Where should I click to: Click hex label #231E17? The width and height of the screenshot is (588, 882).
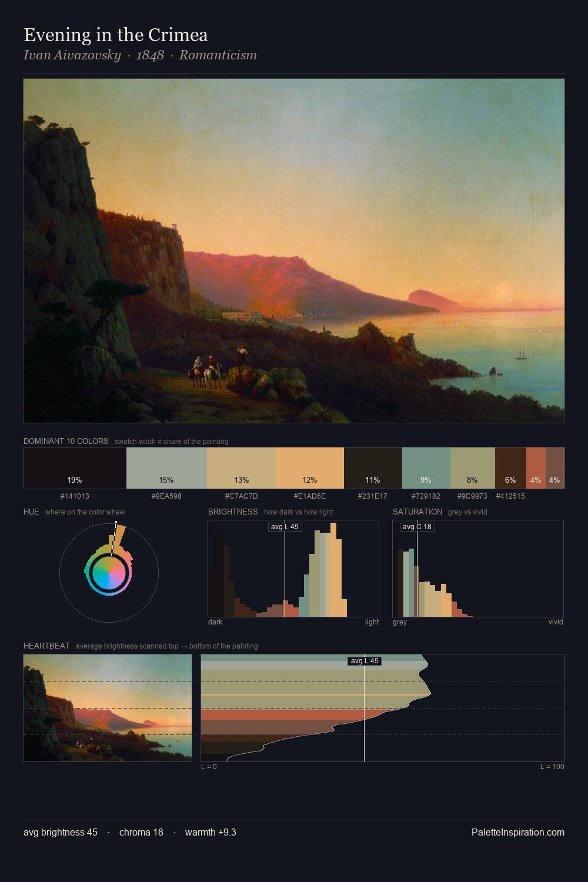[x=373, y=496]
